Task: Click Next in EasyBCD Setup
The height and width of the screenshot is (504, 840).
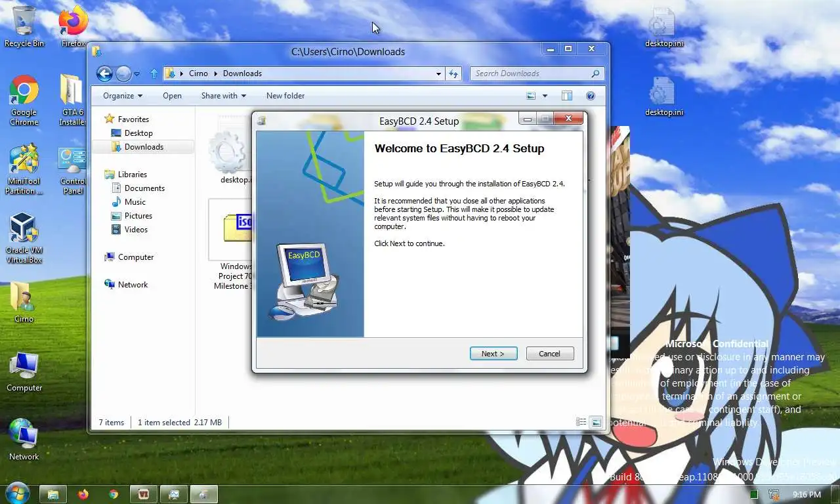Action: coord(493,354)
